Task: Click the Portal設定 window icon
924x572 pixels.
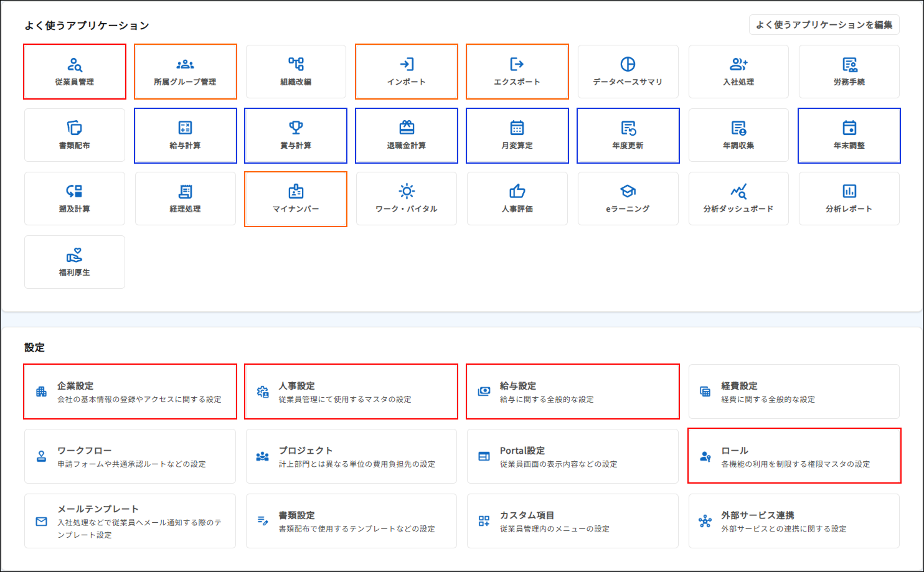Action: pyautogui.click(x=484, y=456)
